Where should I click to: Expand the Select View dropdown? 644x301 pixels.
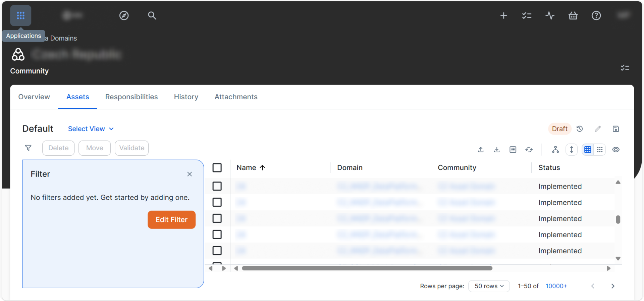tap(91, 129)
